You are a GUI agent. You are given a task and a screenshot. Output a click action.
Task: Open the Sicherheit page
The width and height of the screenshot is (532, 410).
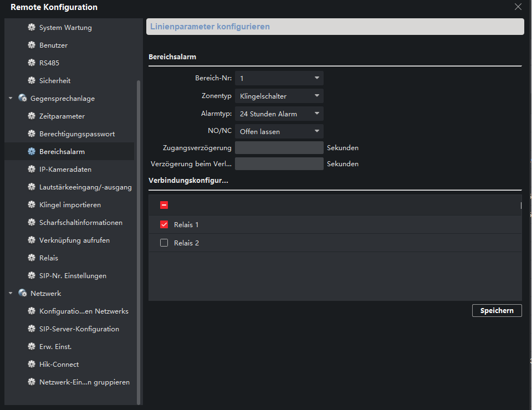pyautogui.click(x=55, y=80)
